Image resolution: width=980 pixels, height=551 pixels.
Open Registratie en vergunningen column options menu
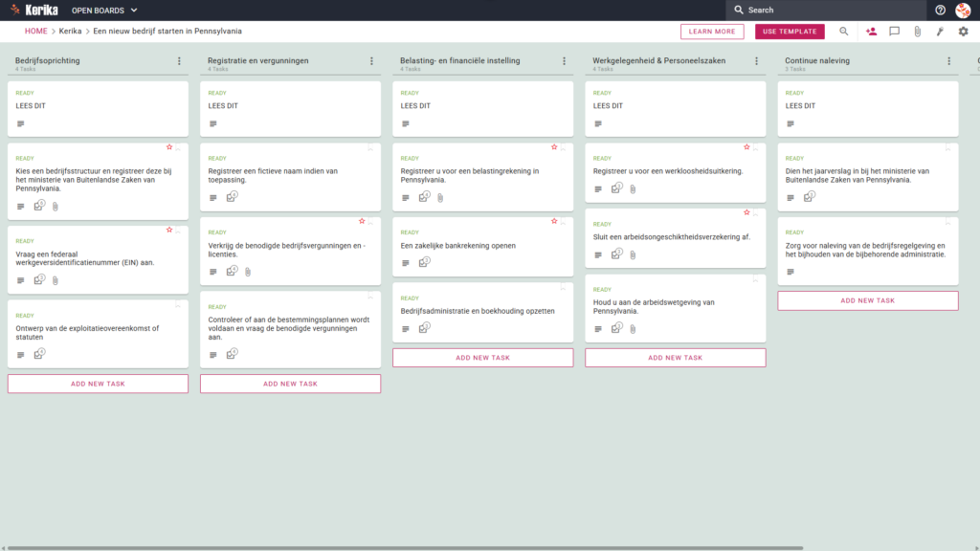(372, 60)
